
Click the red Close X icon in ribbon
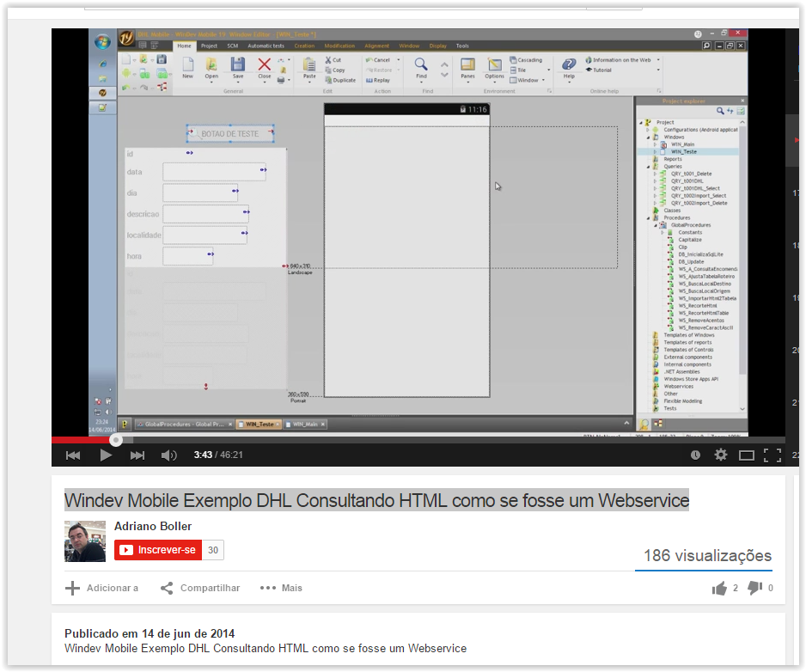(264, 68)
